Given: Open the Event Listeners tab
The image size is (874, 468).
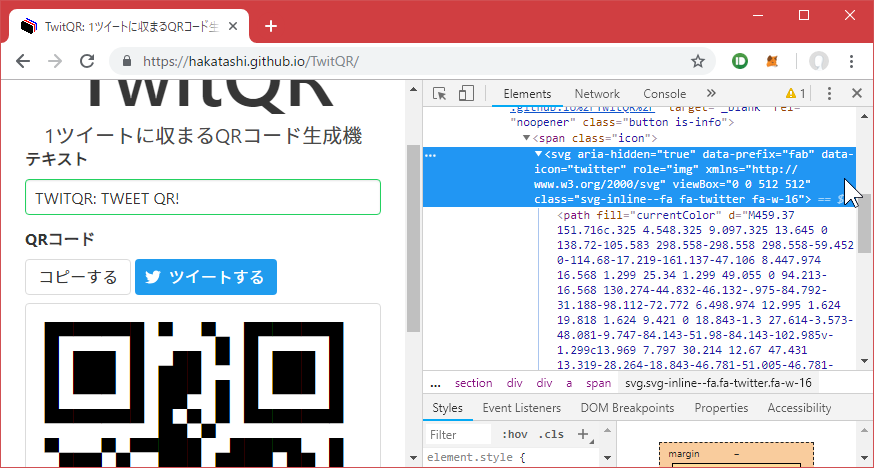Looking at the screenshot, I should (521, 408).
